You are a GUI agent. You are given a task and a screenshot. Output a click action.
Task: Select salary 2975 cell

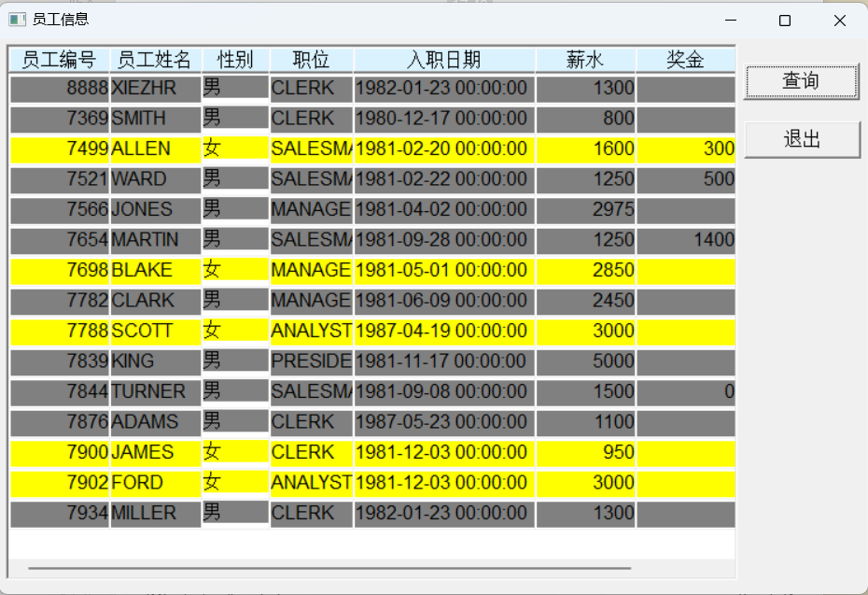(x=586, y=210)
